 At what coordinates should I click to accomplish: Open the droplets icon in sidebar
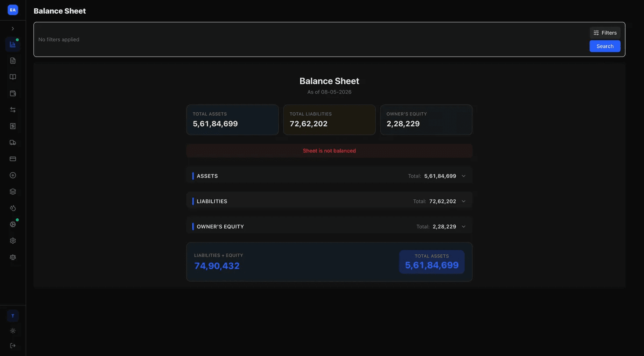coord(13,208)
